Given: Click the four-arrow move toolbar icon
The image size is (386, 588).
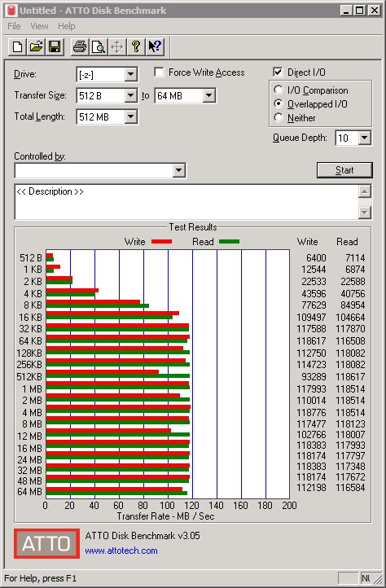Looking at the screenshot, I should 117,47.
